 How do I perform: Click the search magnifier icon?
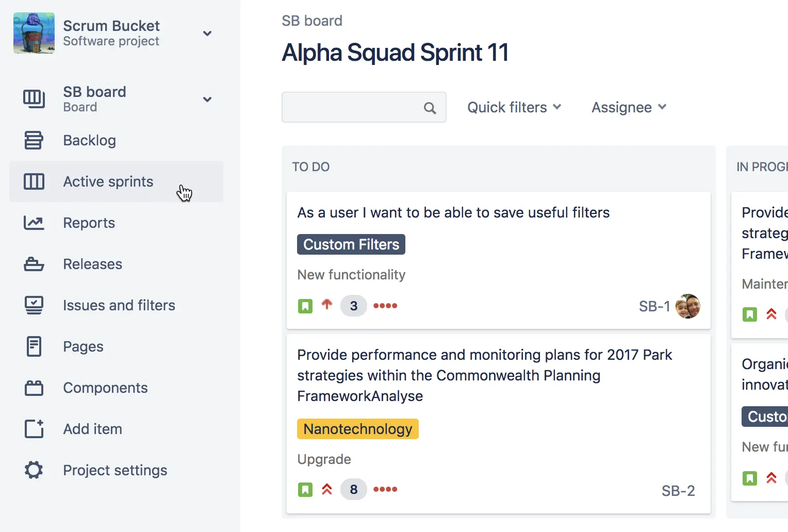(x=430, y=107)
